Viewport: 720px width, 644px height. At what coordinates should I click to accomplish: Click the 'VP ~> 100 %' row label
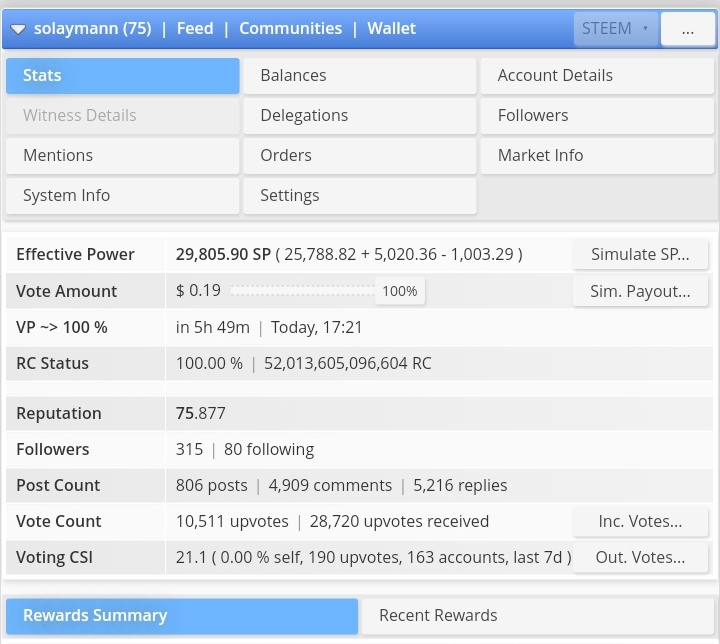click(62, 328)
